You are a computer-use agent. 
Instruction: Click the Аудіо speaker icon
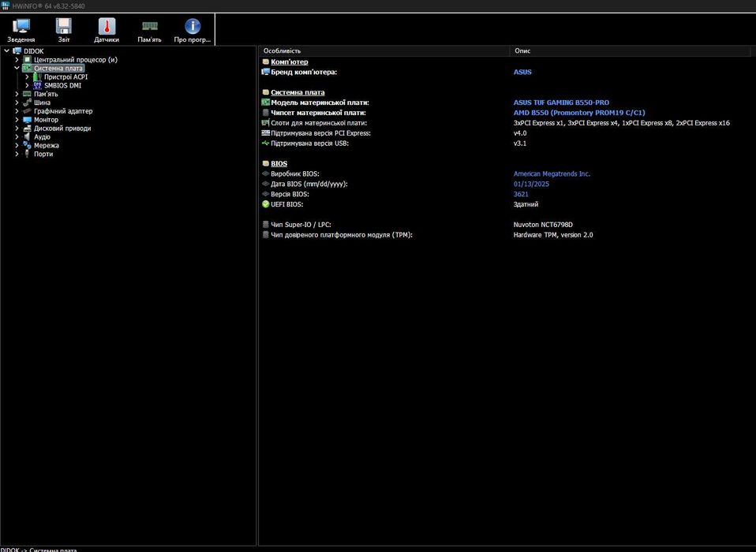coord(28,136)
